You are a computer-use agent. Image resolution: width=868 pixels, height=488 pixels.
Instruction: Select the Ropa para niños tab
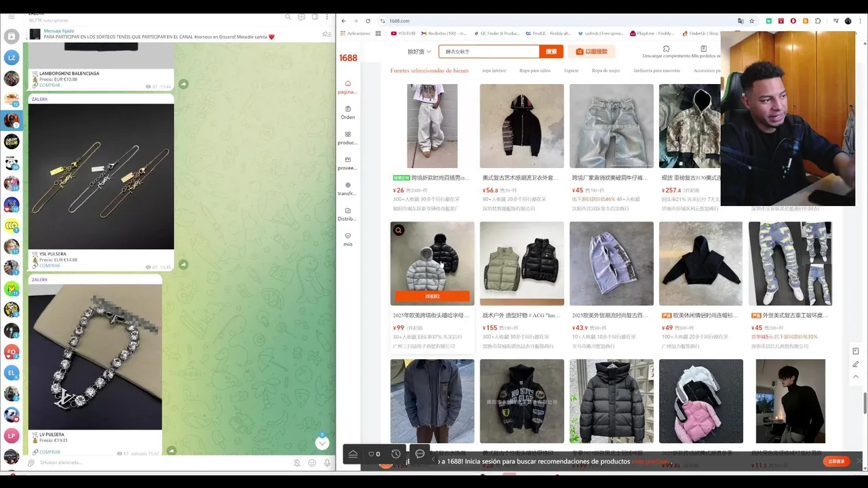pos(535,70)
